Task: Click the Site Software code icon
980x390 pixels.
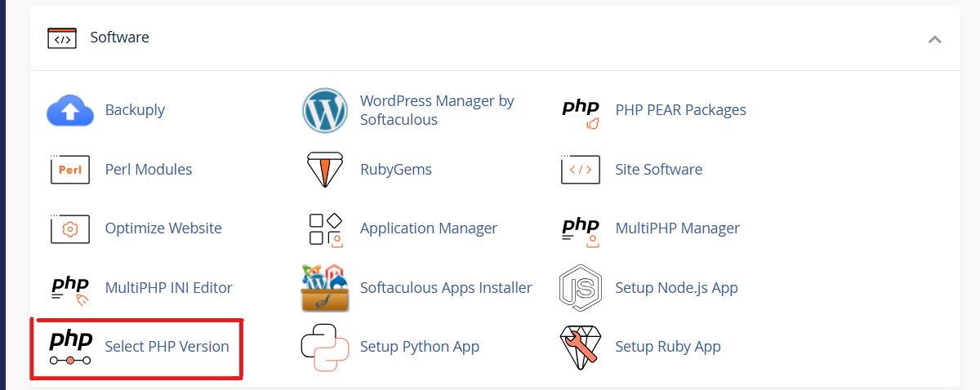Action: (581, 170)
